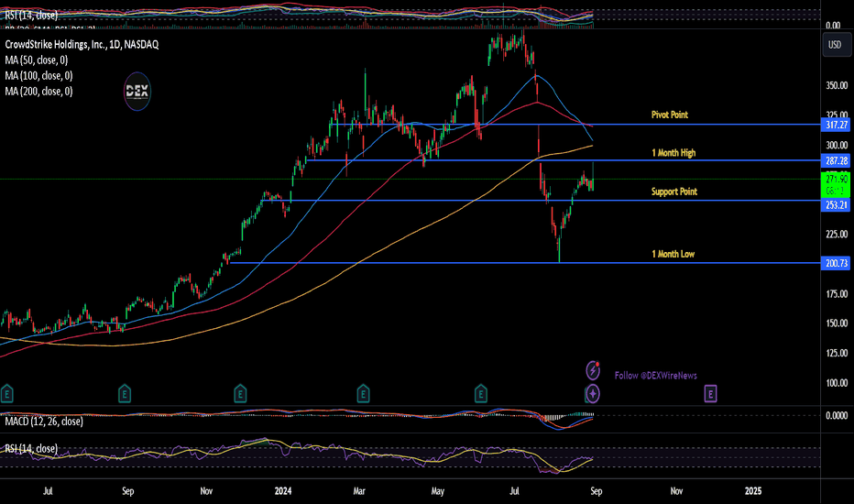Click 300.00 on the price scale
This screenshot has height=504, width=854.
pyautogui.click(x=837, y=145)
